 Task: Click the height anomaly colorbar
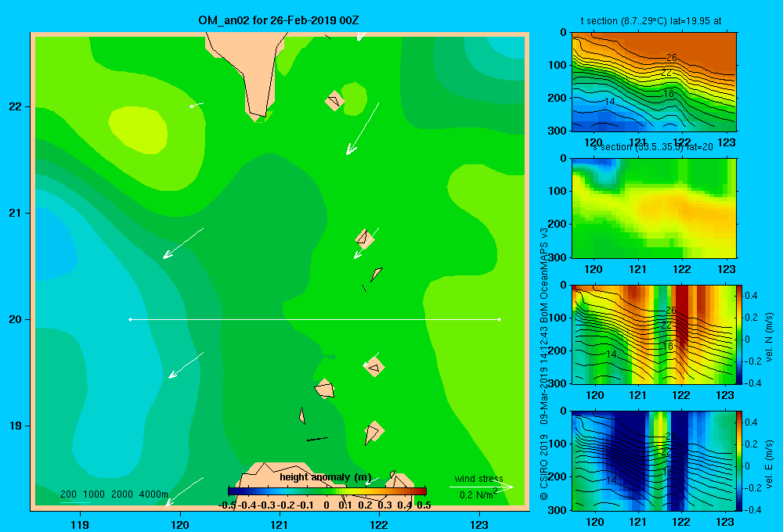click(x=327, y=491)
